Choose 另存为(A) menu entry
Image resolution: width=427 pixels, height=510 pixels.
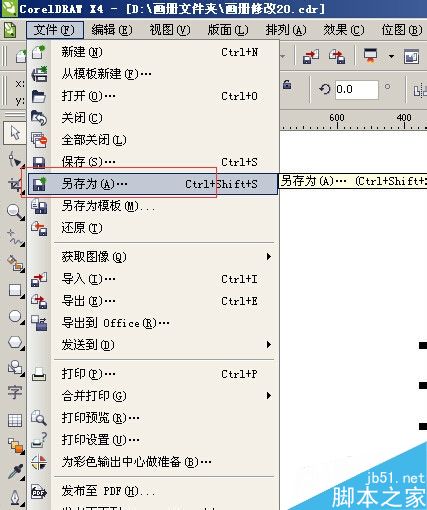click(153, 184)
